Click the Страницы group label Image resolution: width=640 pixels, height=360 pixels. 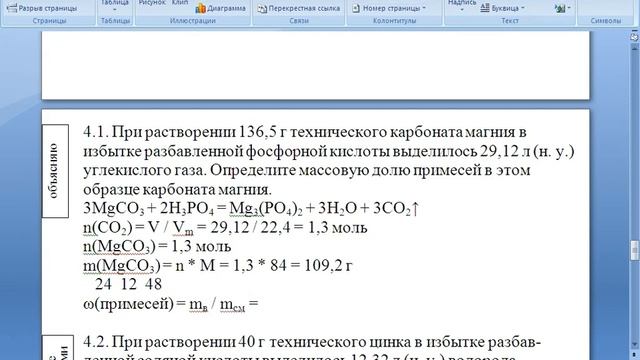[49, 20]
